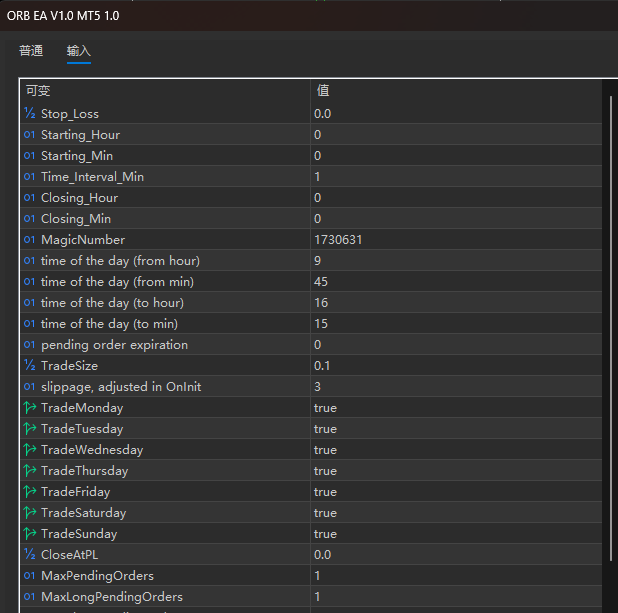
Task: Click the integer icon beside Starting_Min
Action: (30, 155)
